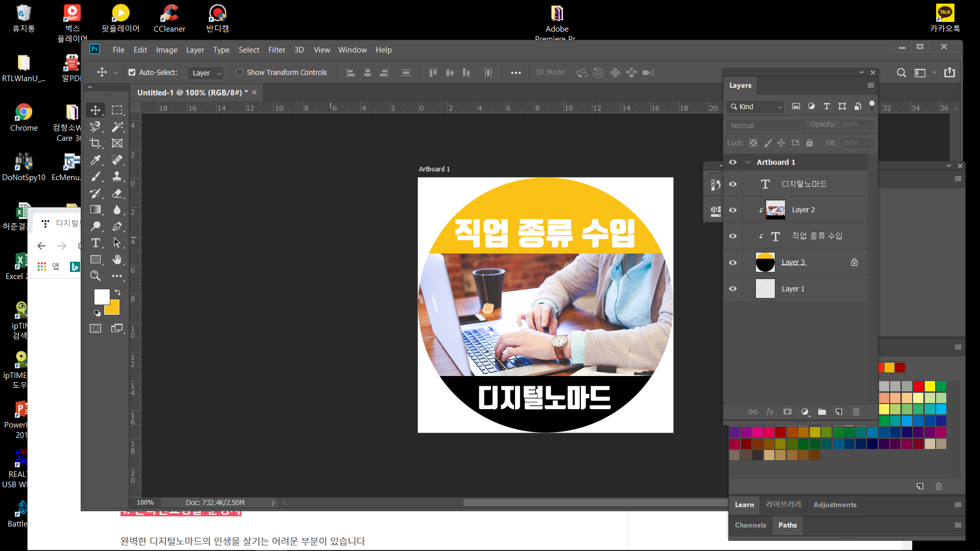Select the Blur tool
Screen dimensions: 980x551
pos(117,210)
